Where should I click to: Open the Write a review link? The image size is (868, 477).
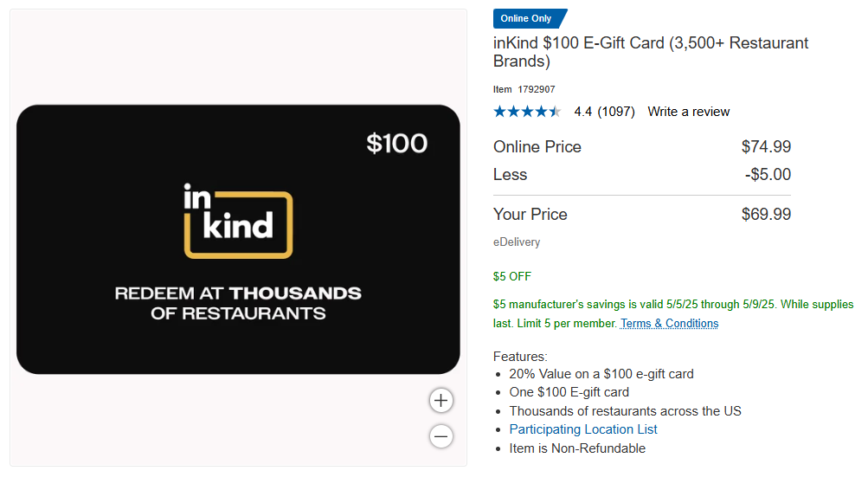coord(688,112)
